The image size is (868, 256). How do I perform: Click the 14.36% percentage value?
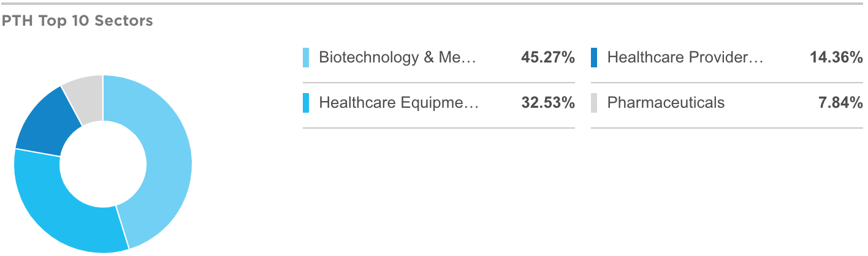tap(836, 58)
